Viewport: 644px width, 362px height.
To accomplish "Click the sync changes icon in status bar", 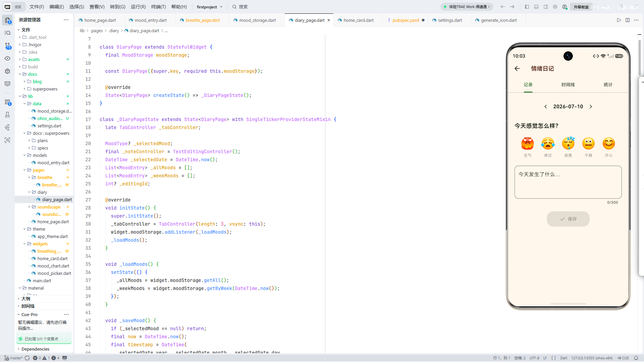I will [x=27, y=358].
